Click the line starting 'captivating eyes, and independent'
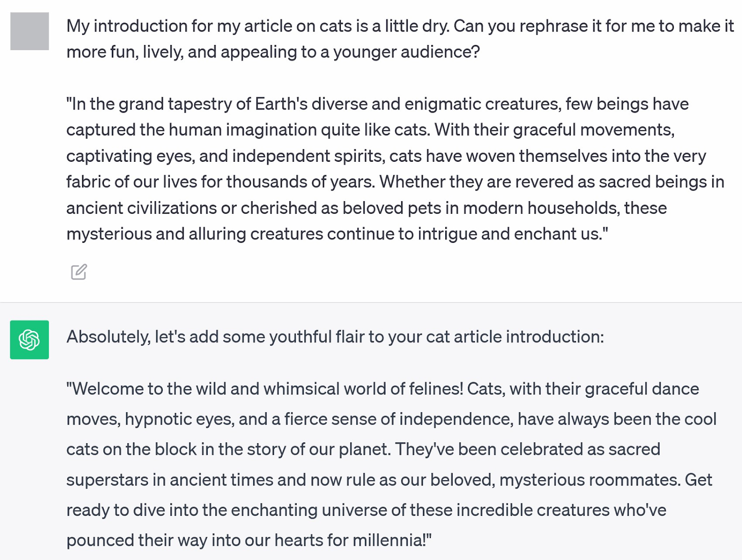 click(386, 156)
